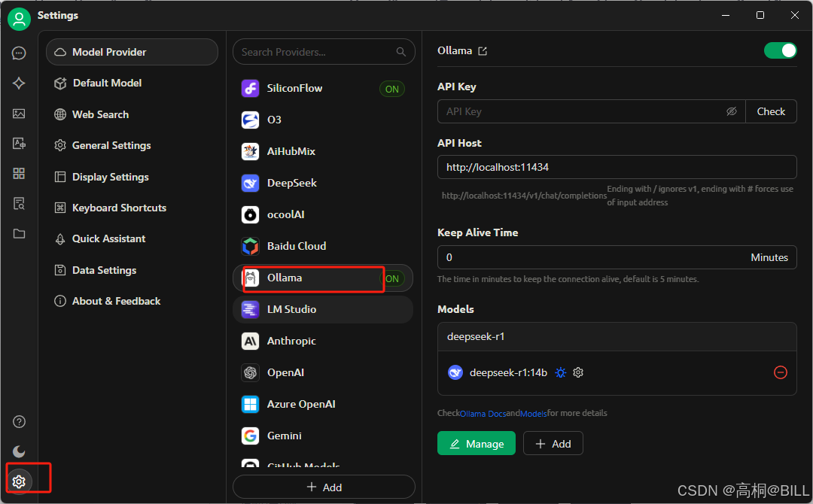Select the OpenAI provider

tap(323, 372)
